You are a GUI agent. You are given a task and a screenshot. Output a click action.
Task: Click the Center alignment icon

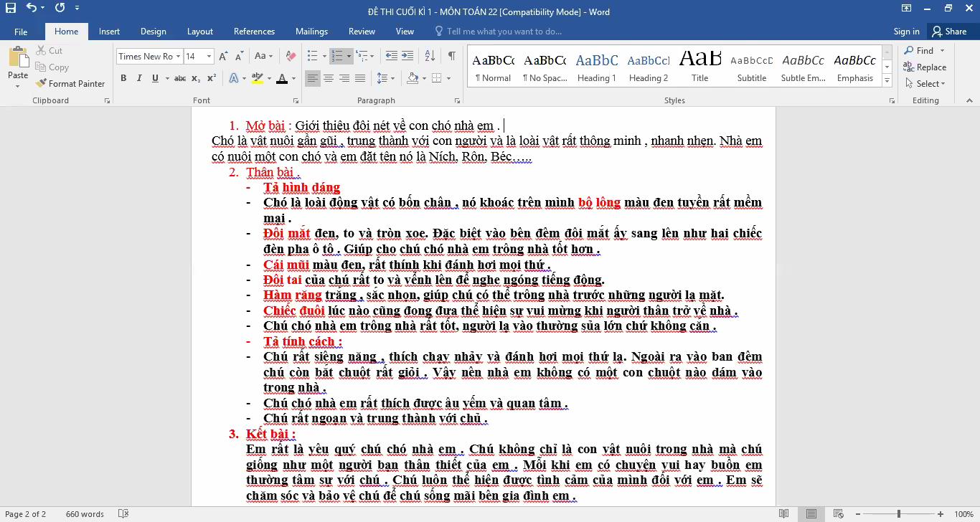coord(329,78)
